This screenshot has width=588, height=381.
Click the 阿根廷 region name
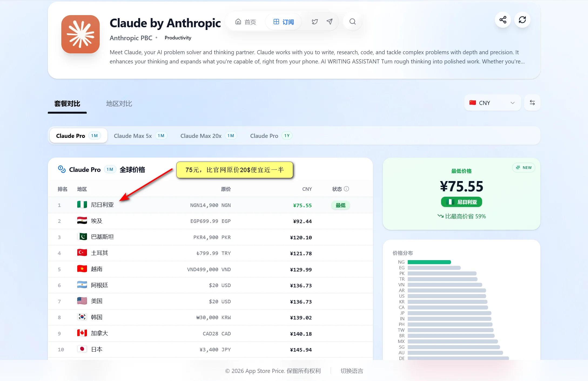point(100,285)
